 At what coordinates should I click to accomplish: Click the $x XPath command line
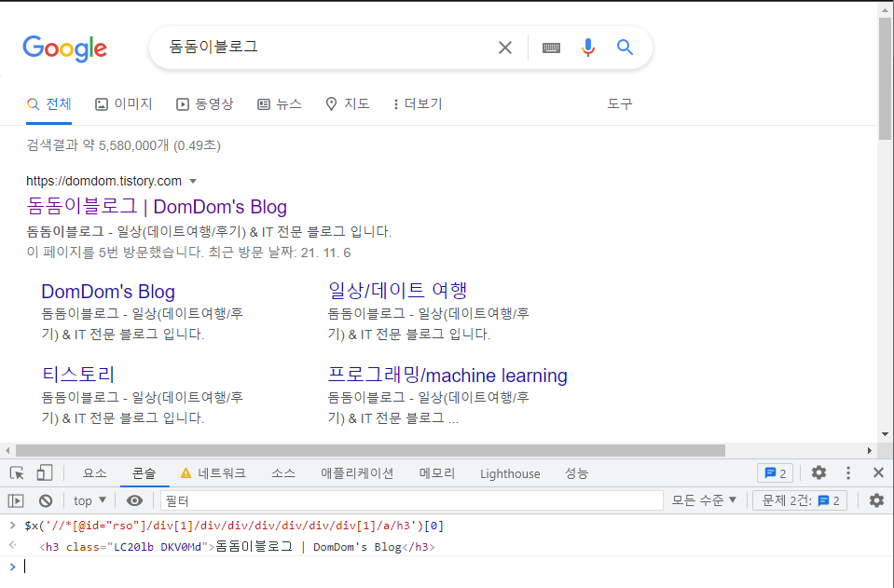click(234, 526)
